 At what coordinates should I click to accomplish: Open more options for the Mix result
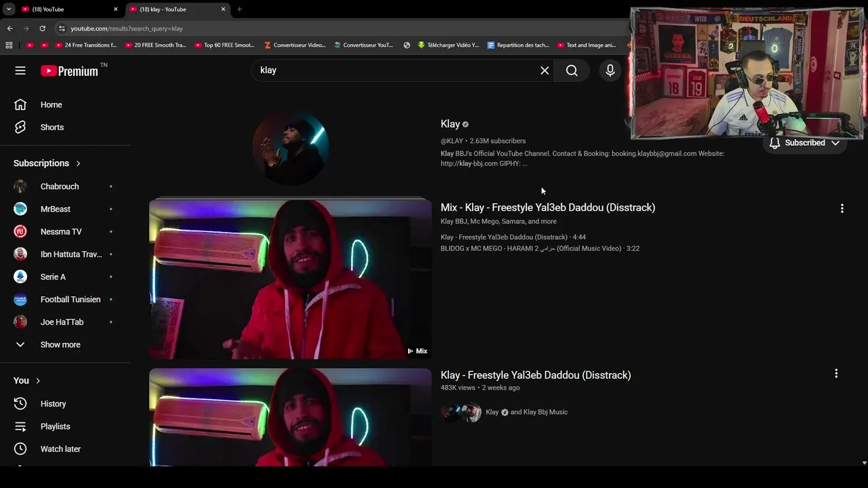842,209
